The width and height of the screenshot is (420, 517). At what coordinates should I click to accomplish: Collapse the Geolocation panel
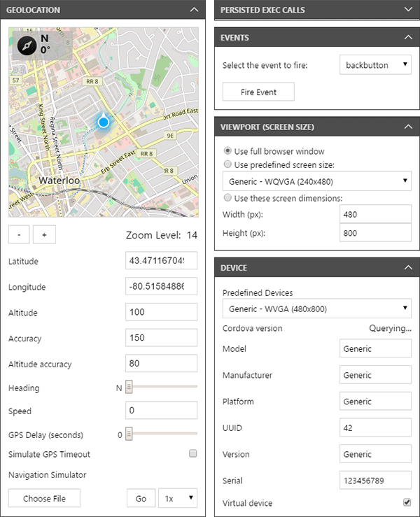click(x=194, y=10)
